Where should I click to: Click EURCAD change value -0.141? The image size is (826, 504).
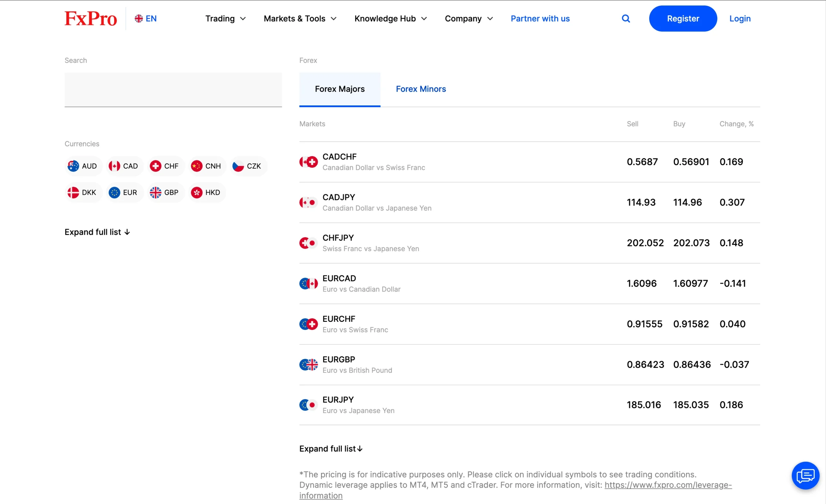(732, 283)
